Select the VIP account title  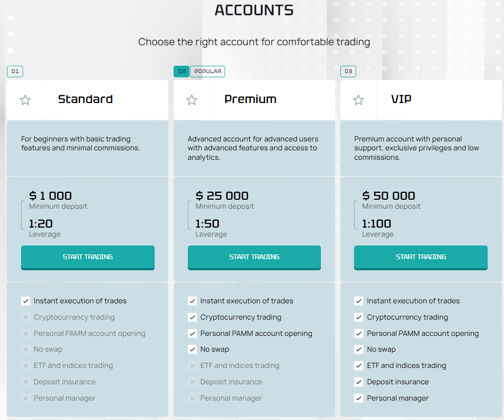click(401, 99)
